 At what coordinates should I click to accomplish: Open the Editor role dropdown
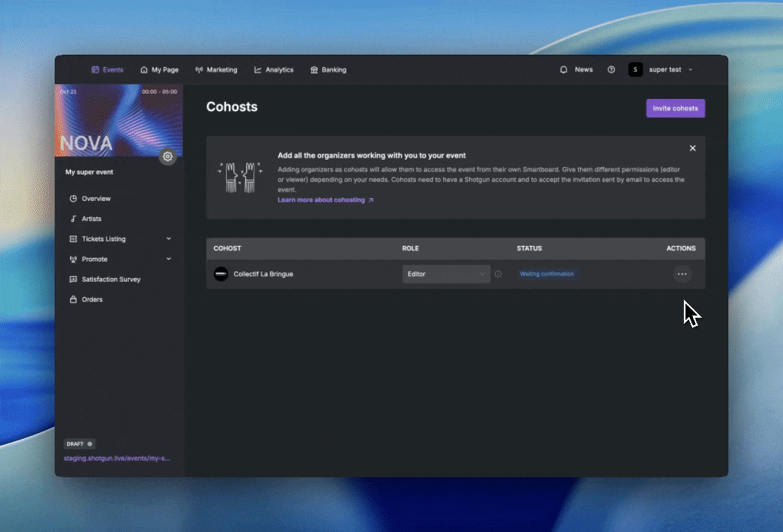pyautogui.click(x=446, y=273)
